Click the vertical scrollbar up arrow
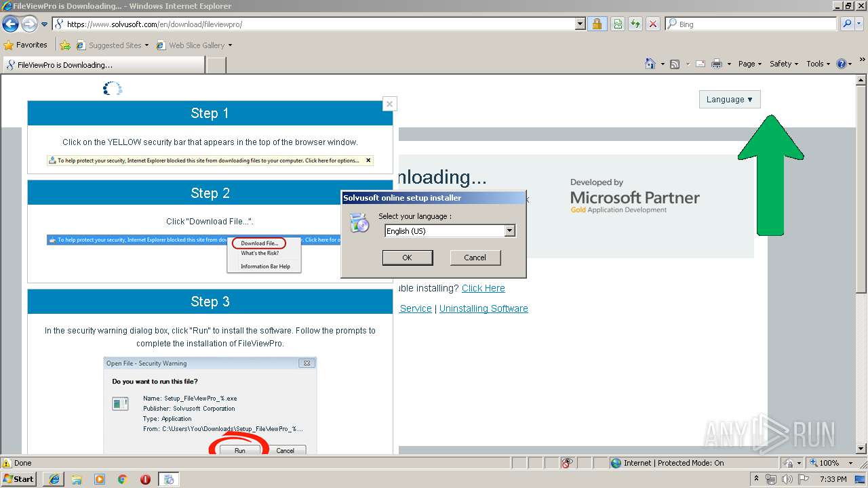 pos(862,80)
